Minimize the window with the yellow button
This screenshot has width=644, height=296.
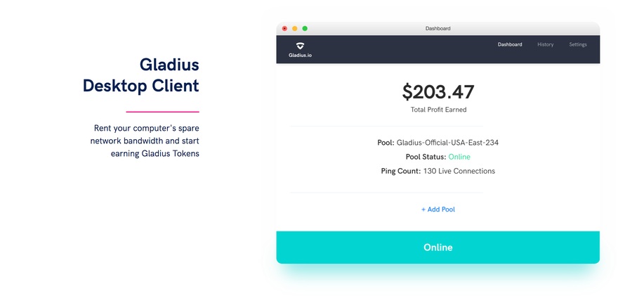pyautogui.click(x=294, y=28)
